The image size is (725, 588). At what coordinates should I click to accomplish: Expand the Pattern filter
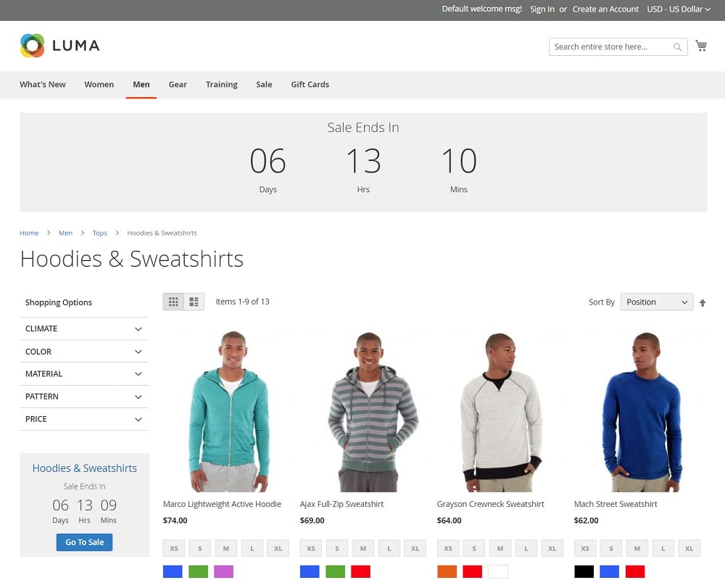[x=84, y=396]
